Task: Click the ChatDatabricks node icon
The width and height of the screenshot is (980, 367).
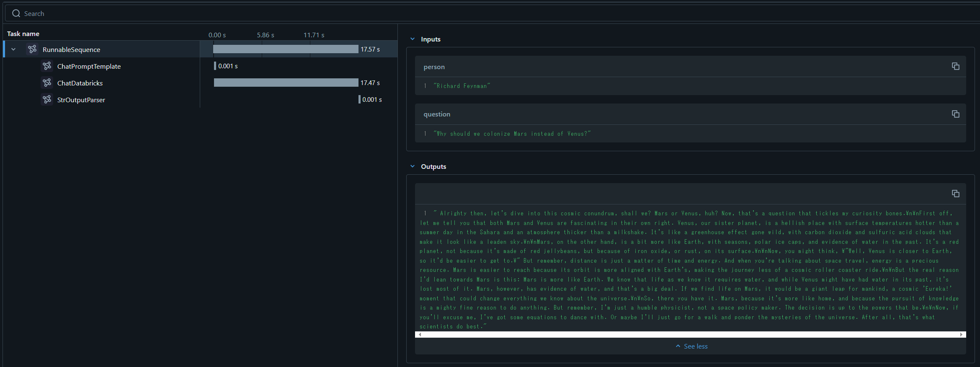Action: click(47, 83)
